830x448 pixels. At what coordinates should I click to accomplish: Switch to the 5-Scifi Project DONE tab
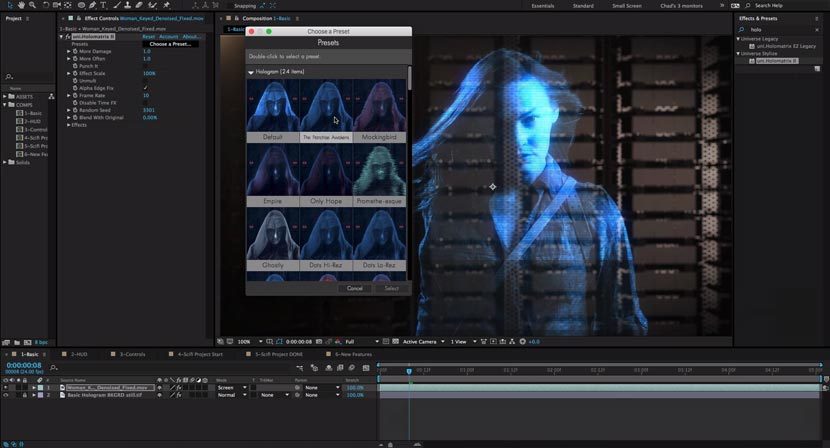[279, 354]
